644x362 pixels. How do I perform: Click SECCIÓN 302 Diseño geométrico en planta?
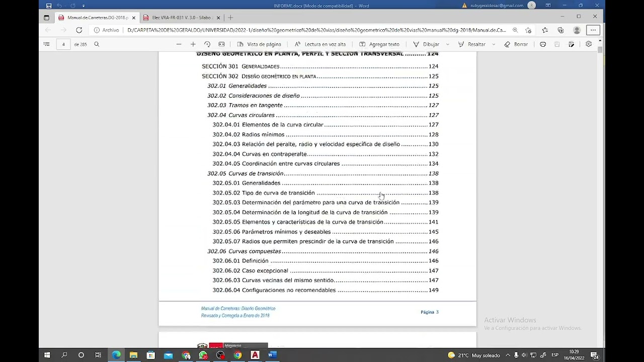click(320, 76)
